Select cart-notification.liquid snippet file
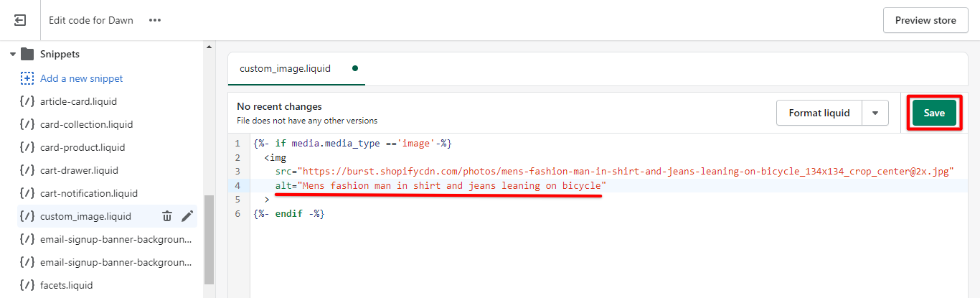Image resolution: width=980 pixels, height=298 pixels. tap(88, 193)
